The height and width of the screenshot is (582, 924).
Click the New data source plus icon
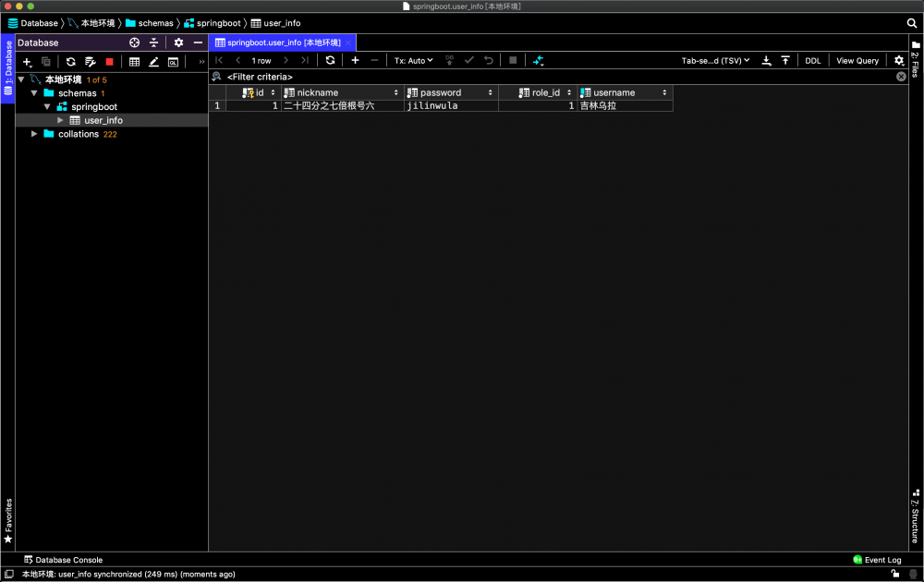pyautogui.click(x=27, y=61)
